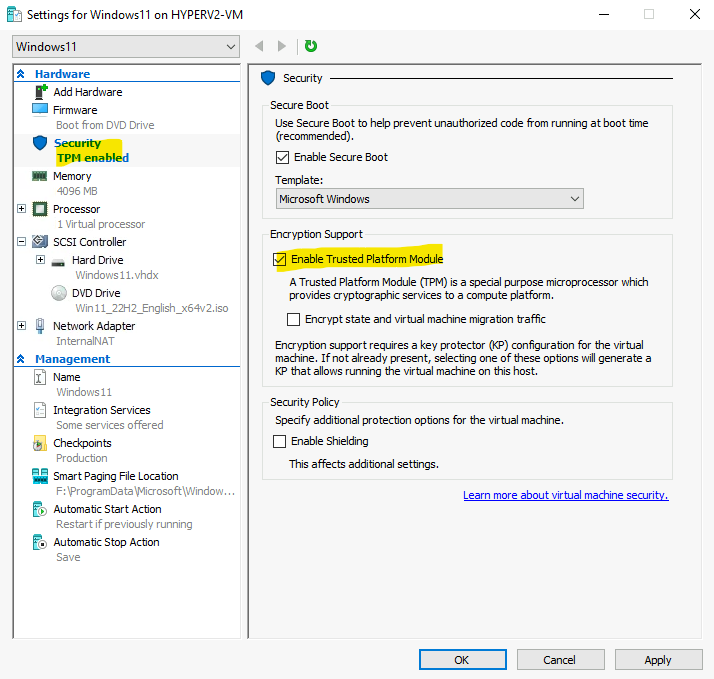Select Automatic Start Action item

point(107,509)
